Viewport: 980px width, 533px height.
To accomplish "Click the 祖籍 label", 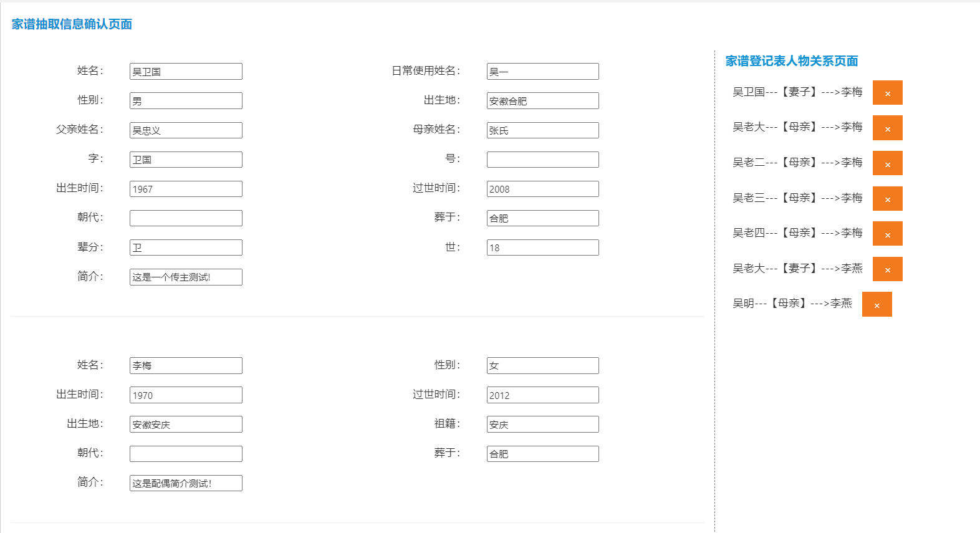I will coord(447,424).
